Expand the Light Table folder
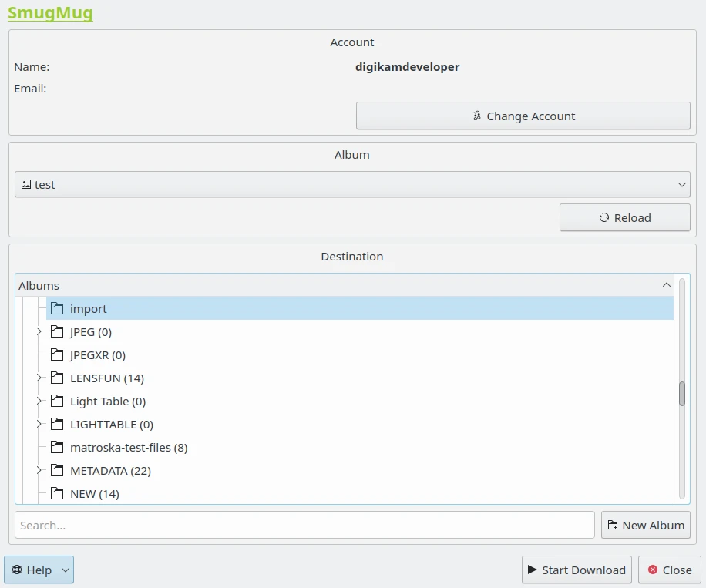 39,402
